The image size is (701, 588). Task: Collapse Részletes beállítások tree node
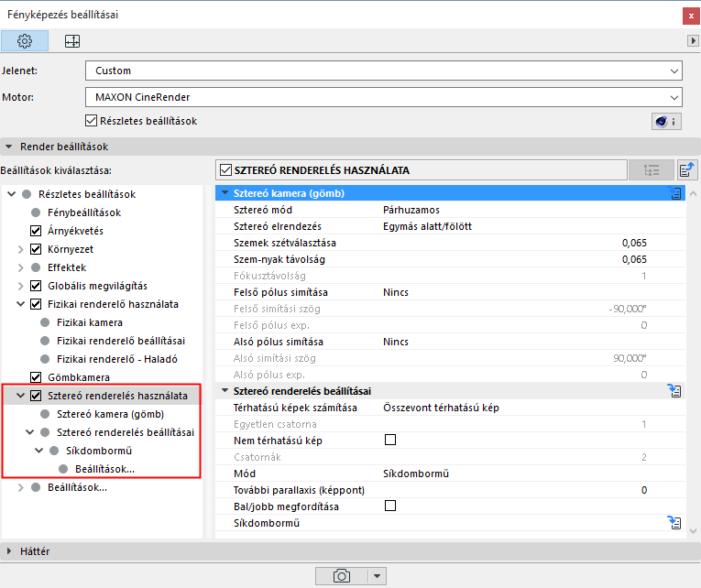[x=12, y=194]
